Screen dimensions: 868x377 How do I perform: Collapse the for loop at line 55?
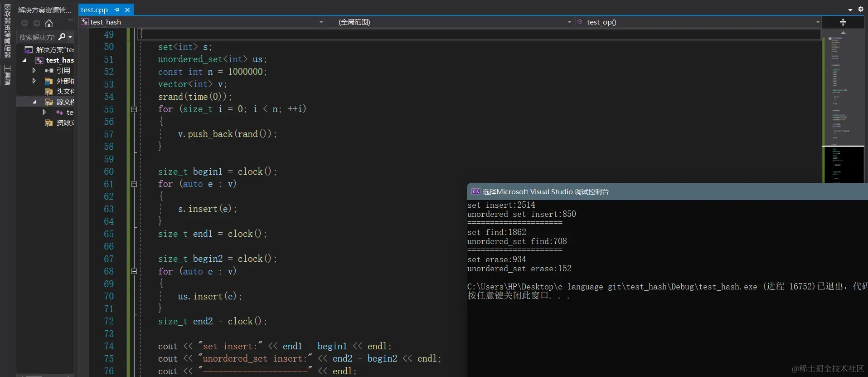tap(134, 109)
